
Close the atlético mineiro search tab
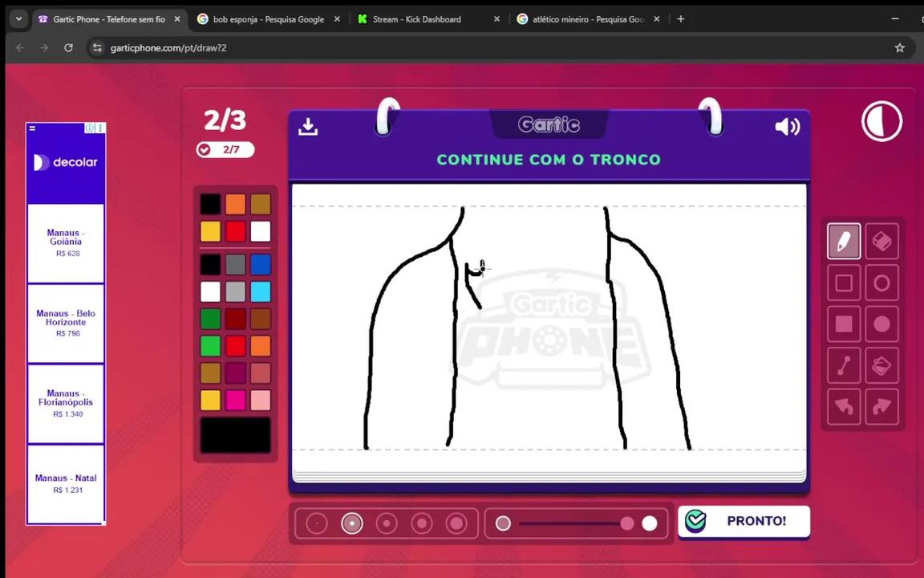tap(657, 19)
